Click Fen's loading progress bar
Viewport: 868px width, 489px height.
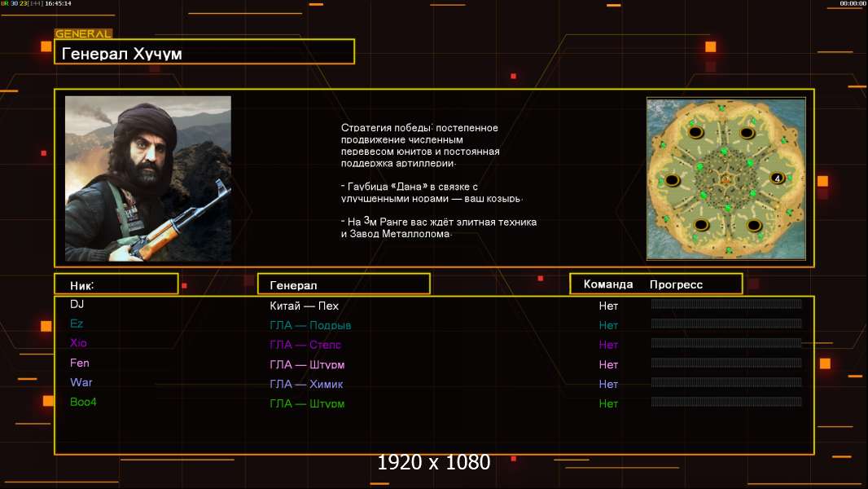click(x=726, y=362)
